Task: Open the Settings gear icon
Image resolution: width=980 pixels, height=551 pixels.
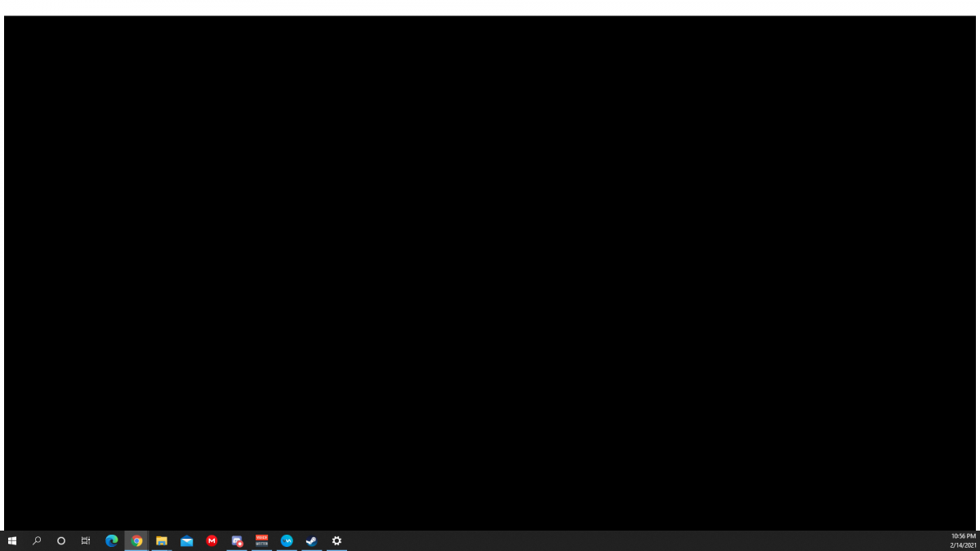Action: tap(336, 540)
